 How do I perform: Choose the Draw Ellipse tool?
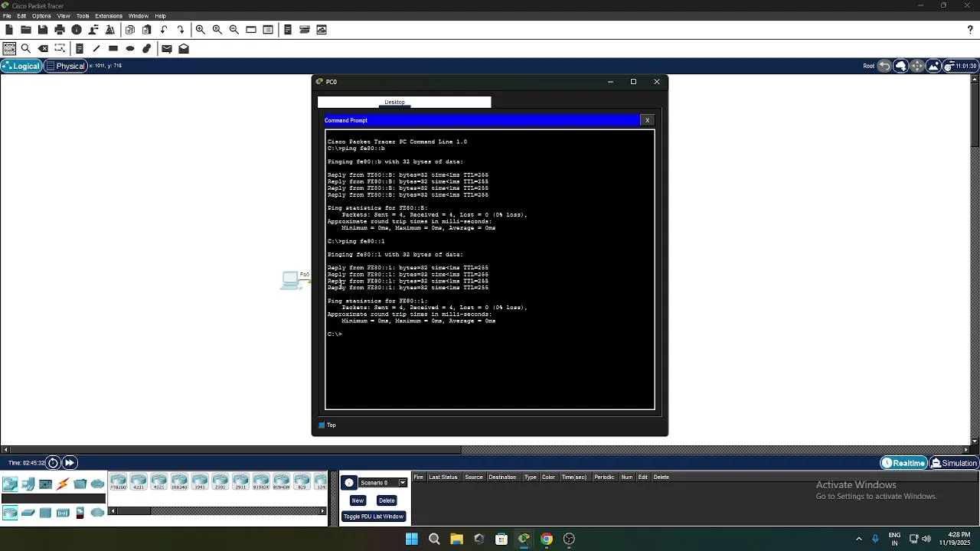(x=130, y=48)
